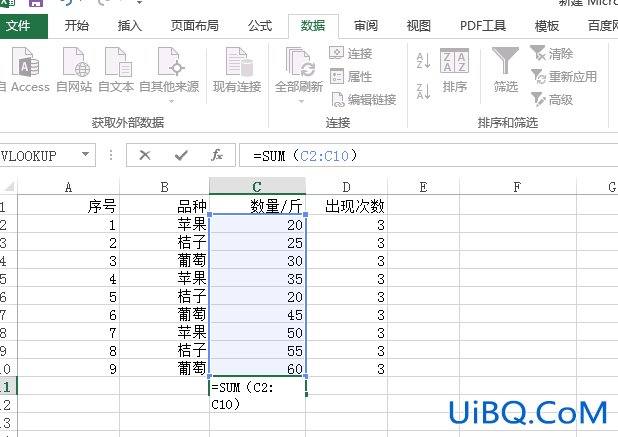
Task: Click the 全部刷新 refresh all icon
Action: 299,62
